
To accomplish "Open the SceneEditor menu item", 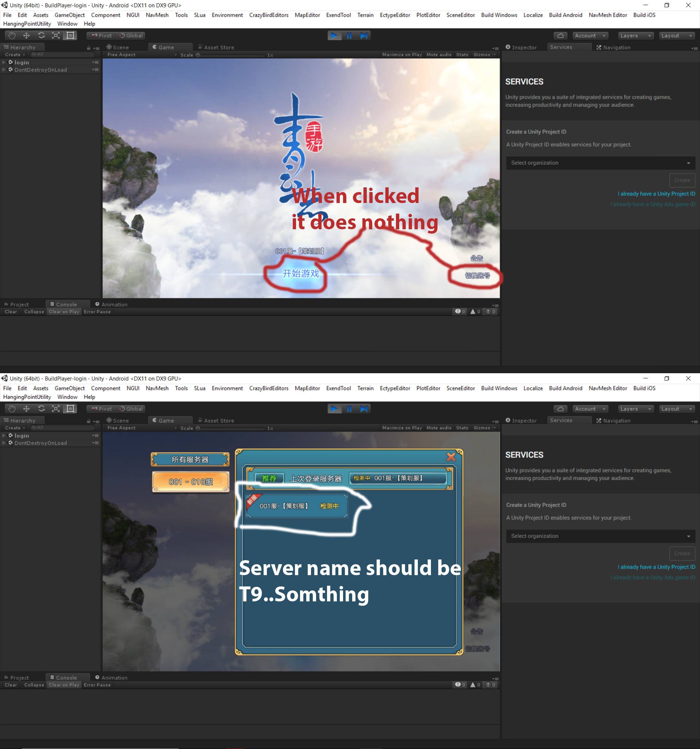I will (461, 15).
